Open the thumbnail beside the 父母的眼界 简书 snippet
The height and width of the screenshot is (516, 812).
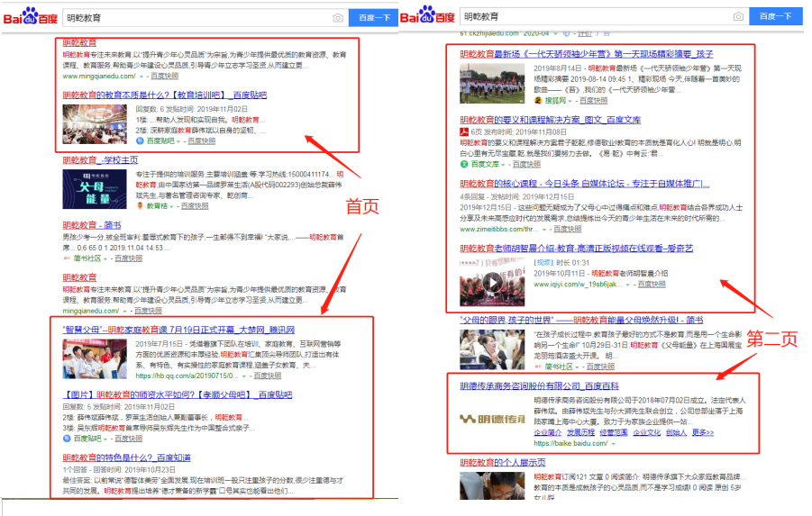click(492, 349)
